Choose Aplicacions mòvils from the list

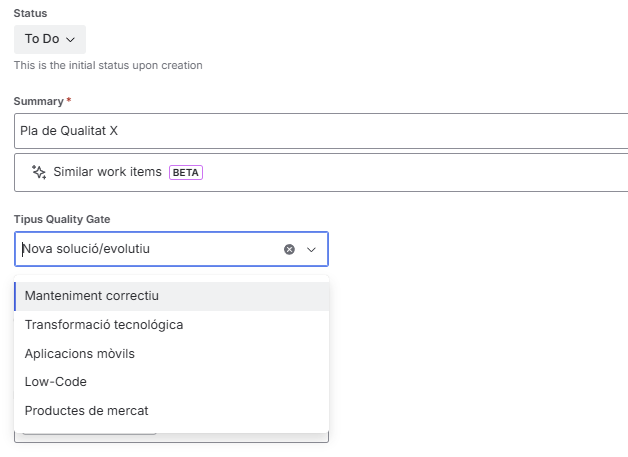[x=171, y=354]
